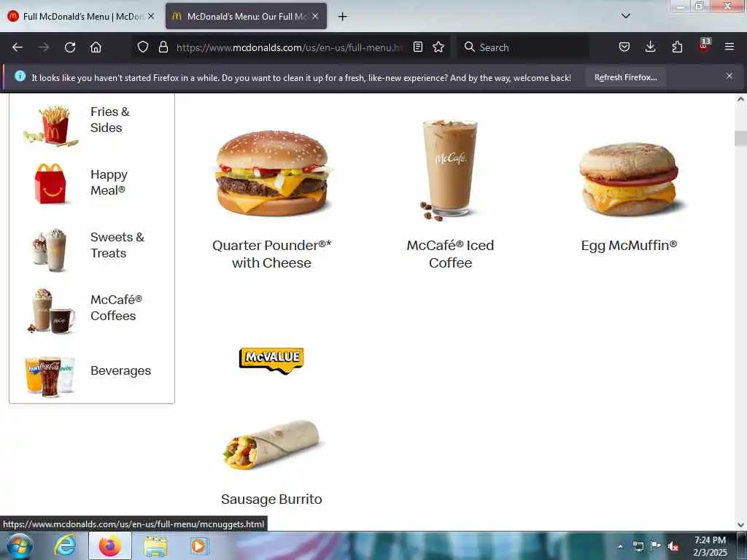Open the downloads panel

click(650, 47)
